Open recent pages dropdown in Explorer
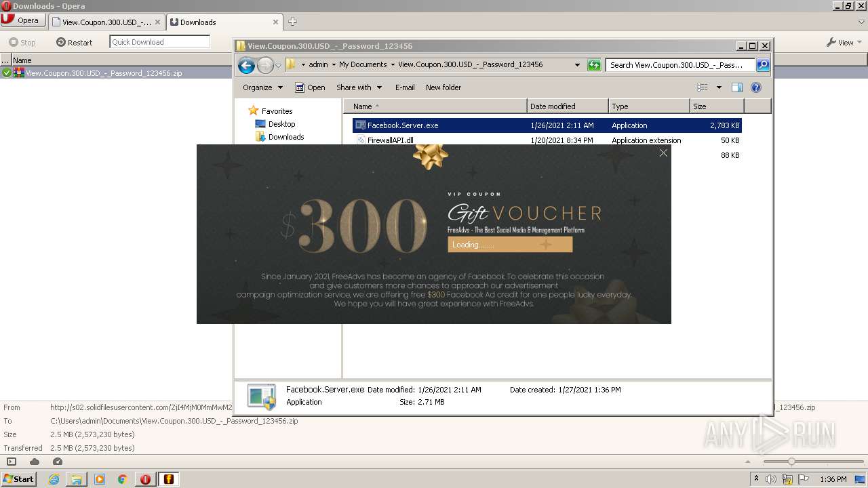The height and width of the screenshot is (488, 868). (x=278, y=66)
